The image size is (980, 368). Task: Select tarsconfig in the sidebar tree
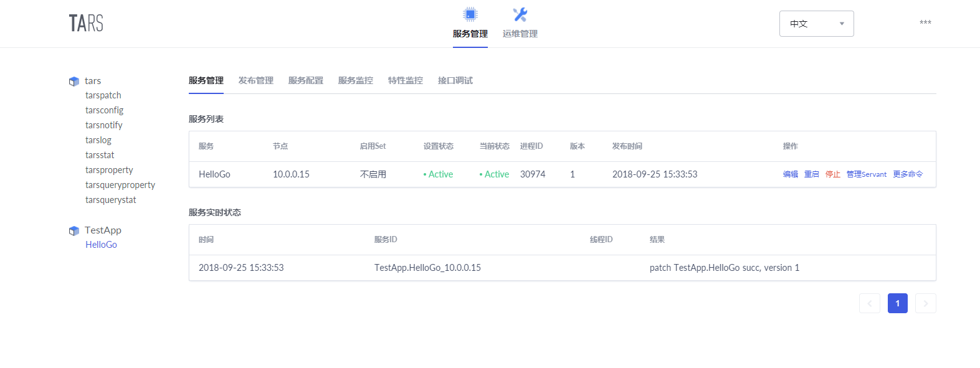click(105, 110)
